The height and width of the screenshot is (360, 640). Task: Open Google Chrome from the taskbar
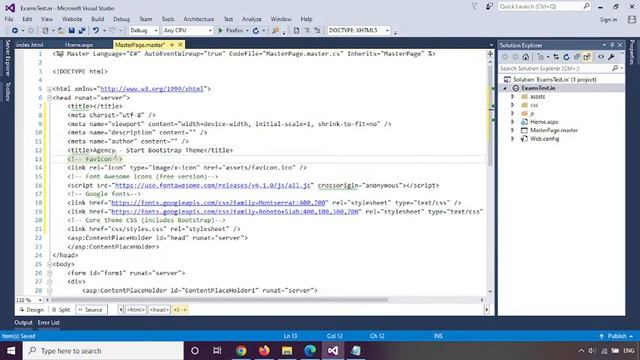click(241, 351)
